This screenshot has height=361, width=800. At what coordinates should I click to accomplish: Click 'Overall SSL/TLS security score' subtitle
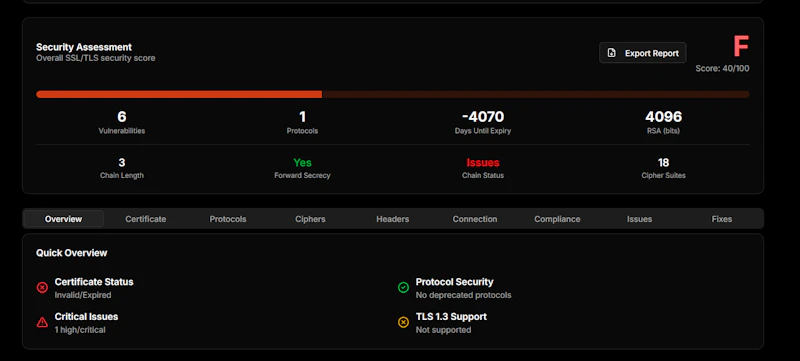[95, 58]
